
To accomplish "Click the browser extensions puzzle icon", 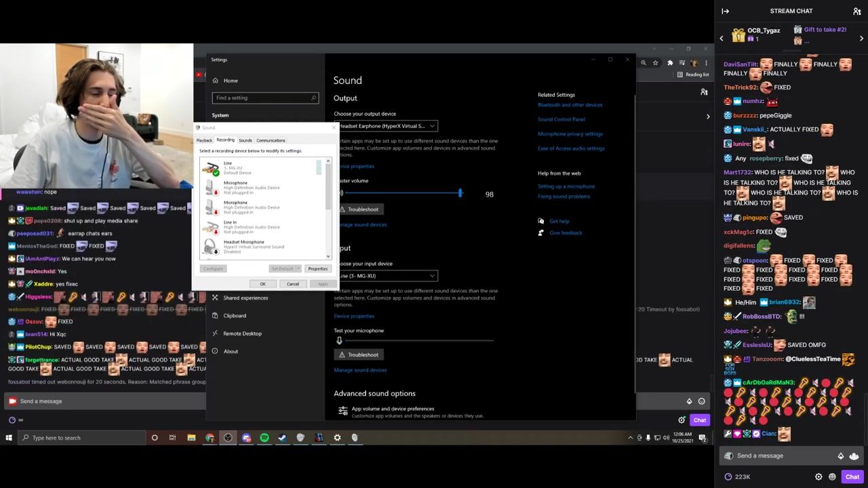I will 670,62.
